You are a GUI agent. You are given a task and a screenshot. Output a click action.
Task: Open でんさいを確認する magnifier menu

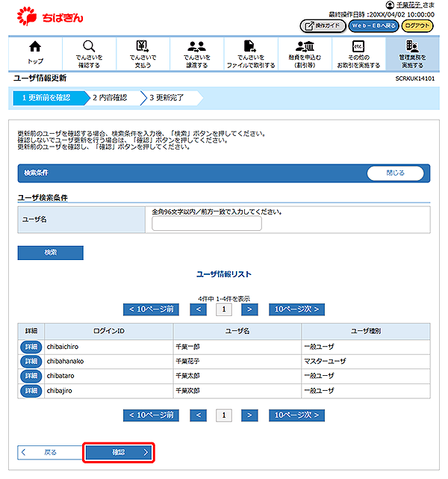pos(89,53)
